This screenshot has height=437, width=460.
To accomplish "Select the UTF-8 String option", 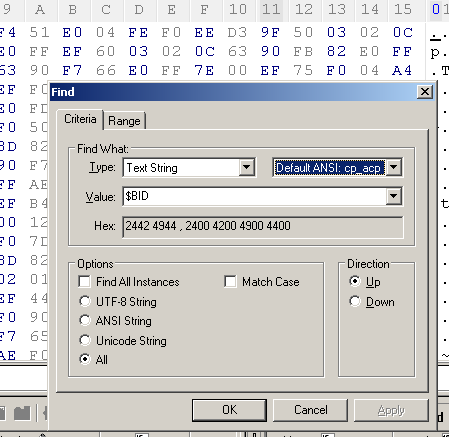I will 85,301.
